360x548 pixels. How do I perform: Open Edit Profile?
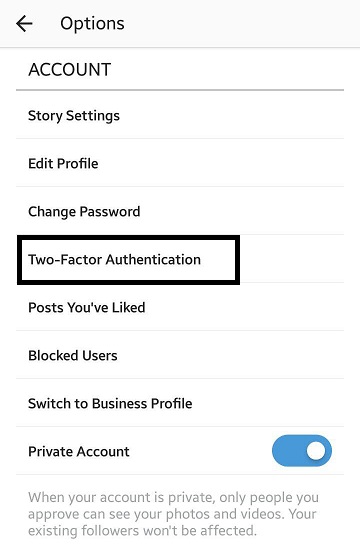coord(180,163)
